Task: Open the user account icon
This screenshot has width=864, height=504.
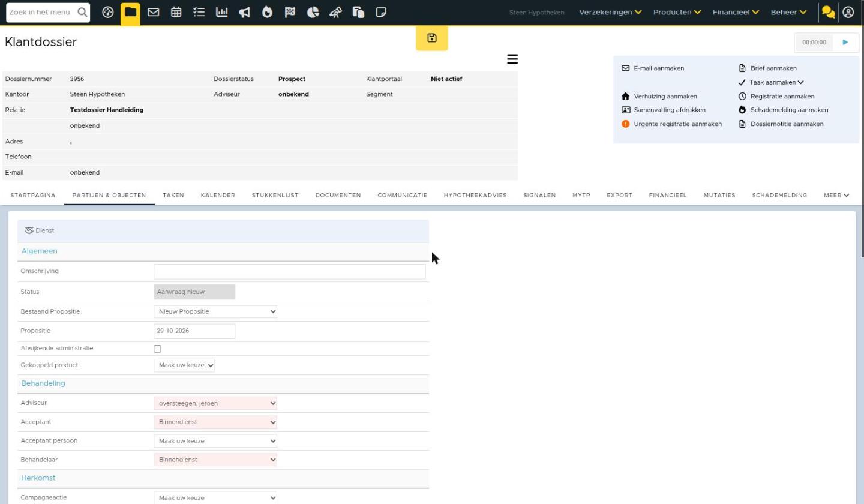Action: coord(848,12)
